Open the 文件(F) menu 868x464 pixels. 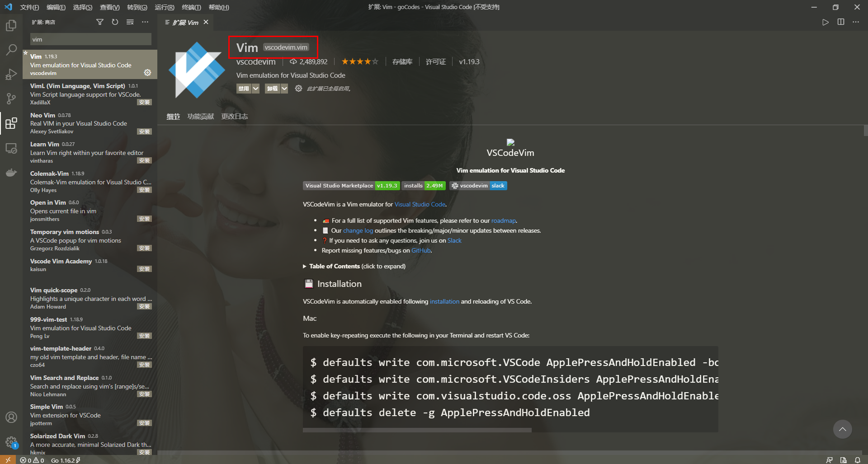click(29, 7)
